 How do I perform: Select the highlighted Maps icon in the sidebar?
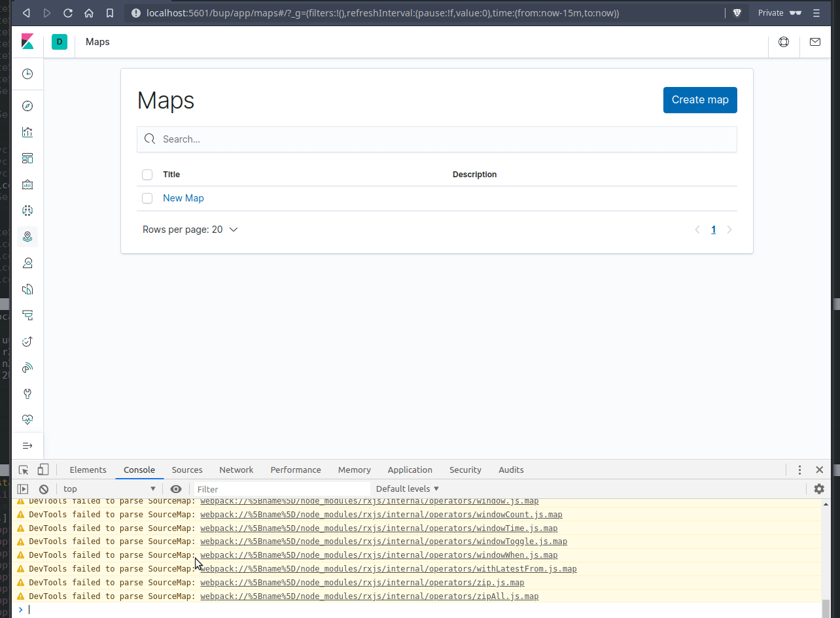[27, 237]
